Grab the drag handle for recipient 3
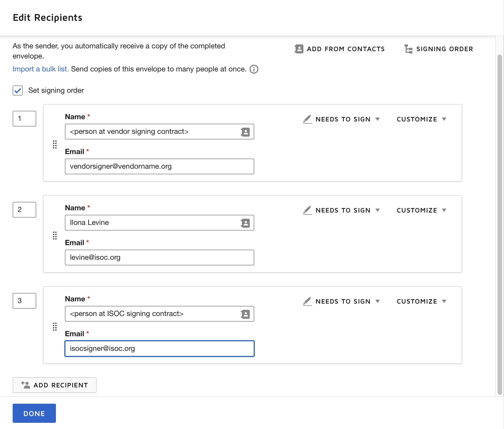Viewport: 504px width, 429px height. point(55,327)
